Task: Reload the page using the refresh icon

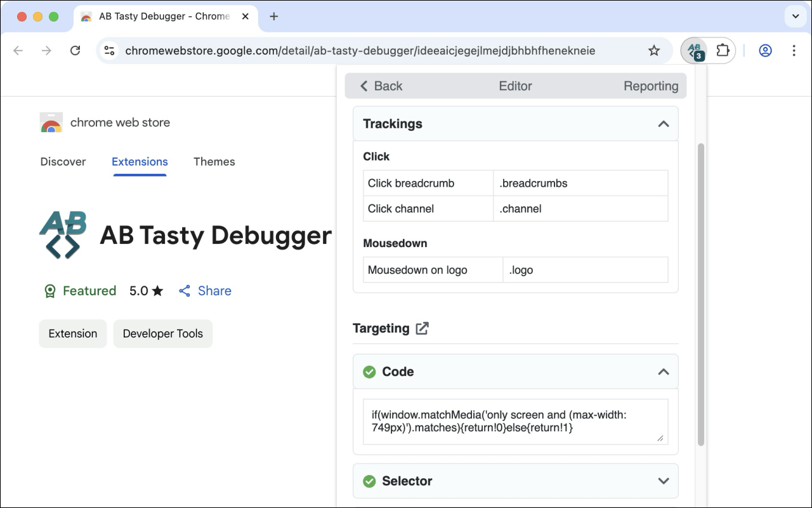Action: pyautogui.click(x=75, y=50)
